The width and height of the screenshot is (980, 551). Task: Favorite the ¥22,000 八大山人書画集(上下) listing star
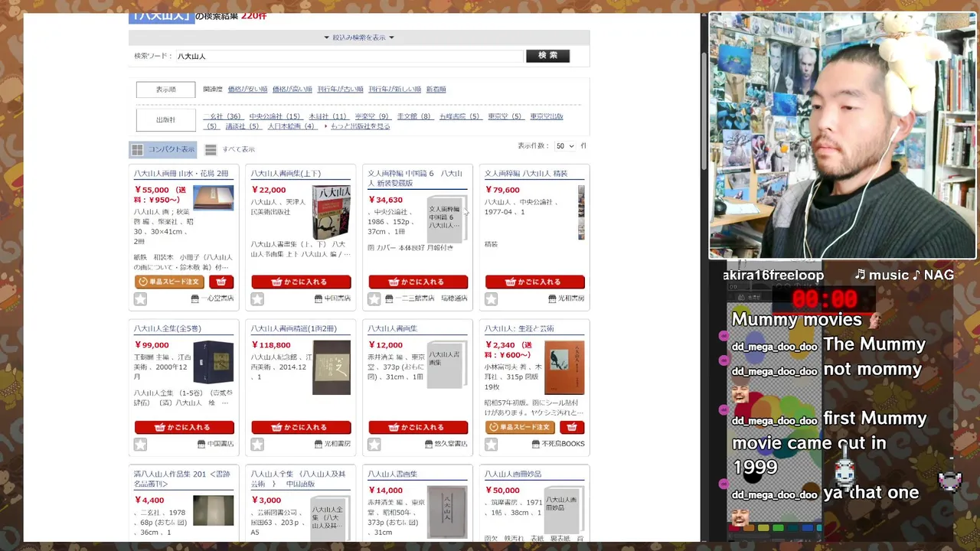(x=257, y=299)
